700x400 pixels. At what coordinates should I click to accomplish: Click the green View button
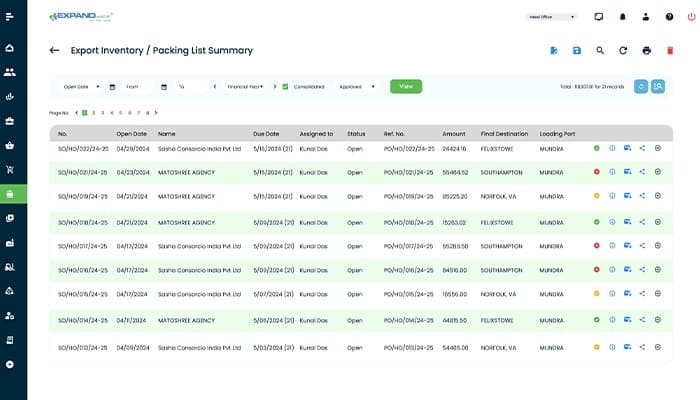[406, 87]
